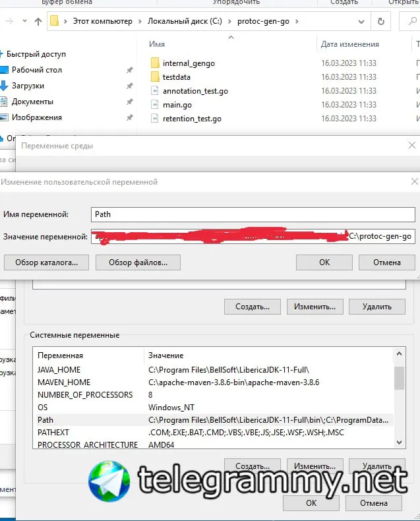This screenshot has width=420, height=521.
Task: Click the Обзор файлов... button
Action: pos(138,262)
